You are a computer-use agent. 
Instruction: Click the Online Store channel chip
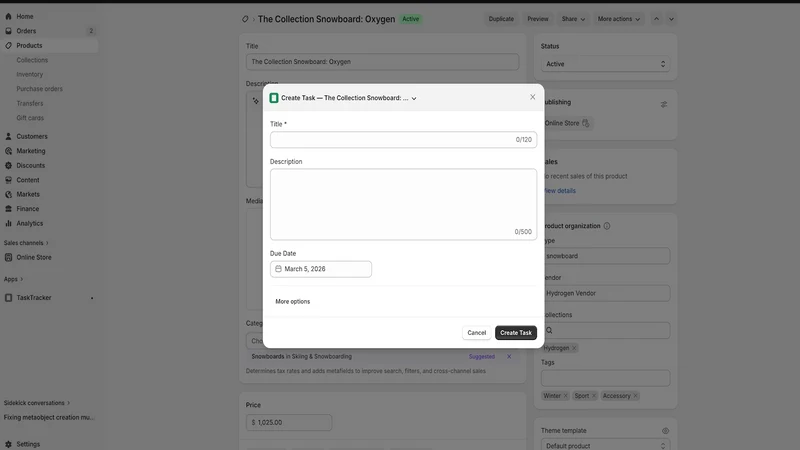click(567, 123)
